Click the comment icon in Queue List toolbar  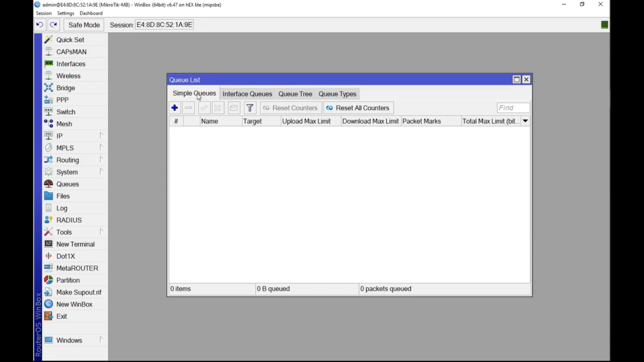(234, 108)
